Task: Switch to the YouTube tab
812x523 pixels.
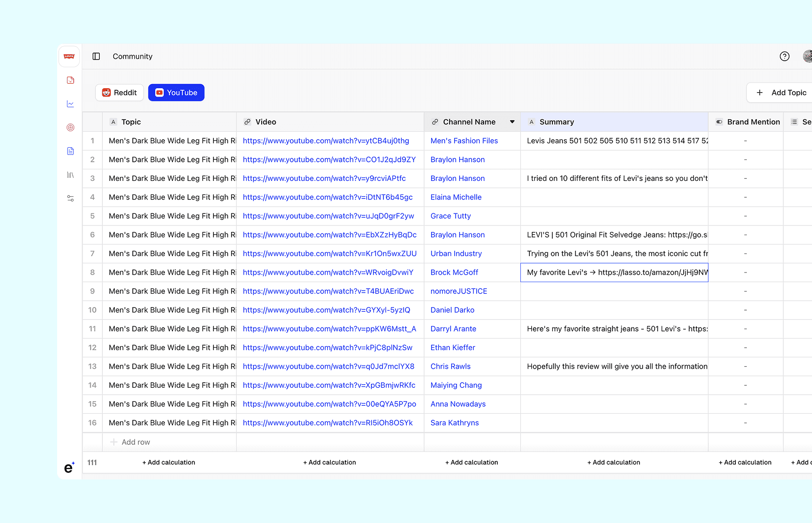Action: [176, 93]
